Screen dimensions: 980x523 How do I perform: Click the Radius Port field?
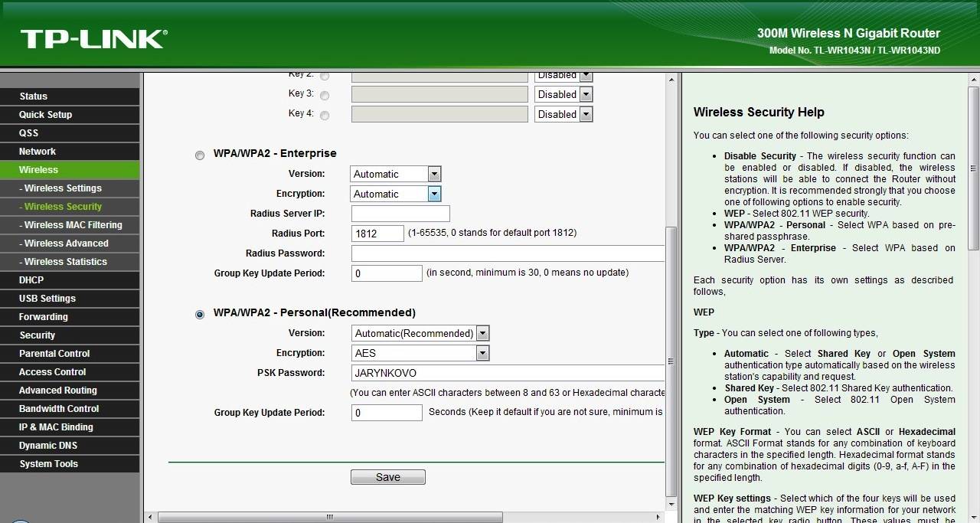pos(377,234)
